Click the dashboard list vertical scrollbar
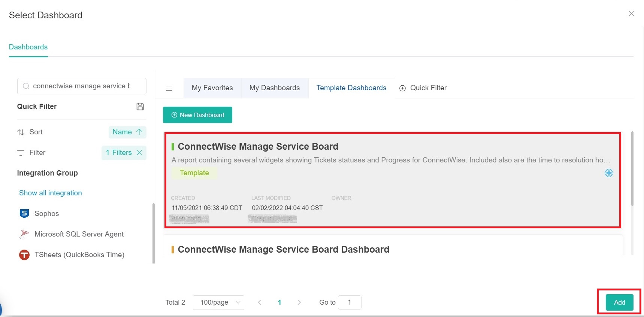This screenshot has width=644, height=317. [632, 168]
